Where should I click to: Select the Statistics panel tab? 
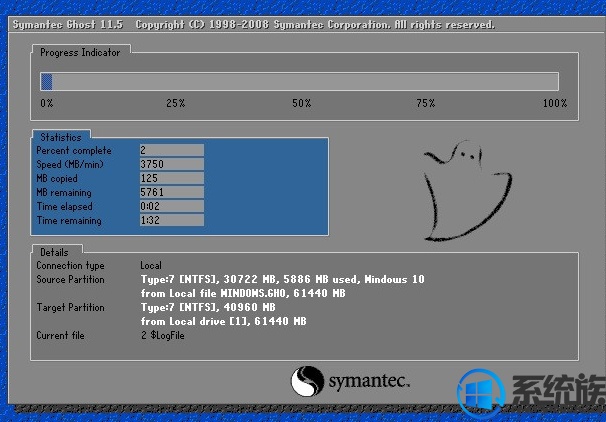(x=61, y=137)
